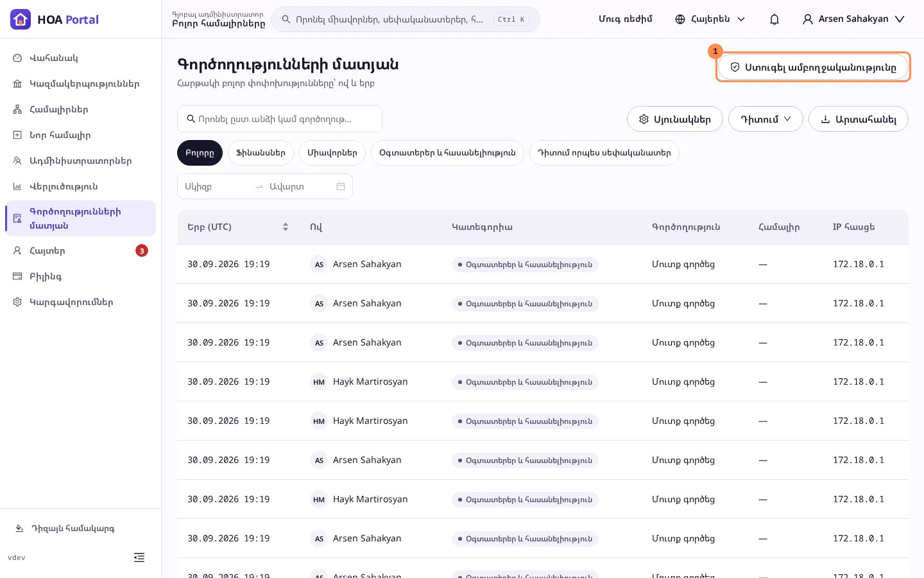The height and width of the screenshot is (578, 924).
Task: Open the Դիտում view dropdown
Action: (x=766, y=119)
